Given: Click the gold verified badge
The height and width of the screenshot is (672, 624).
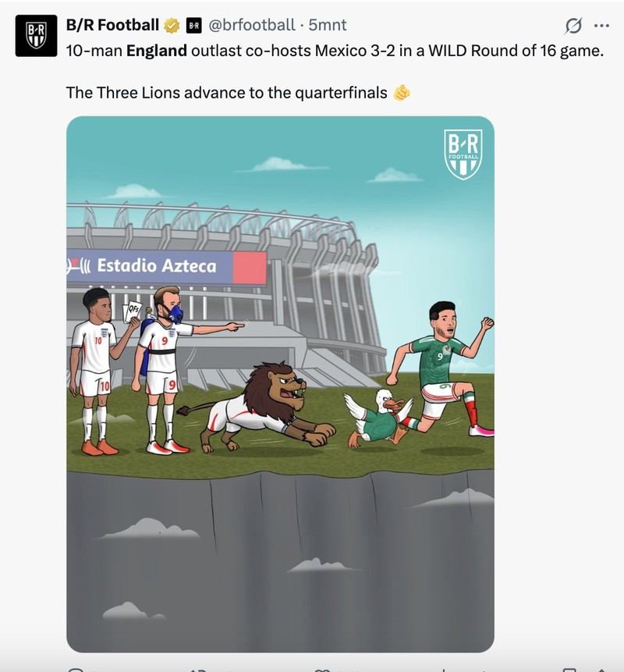Looking at the screenshot, I should tap(172, 25).
